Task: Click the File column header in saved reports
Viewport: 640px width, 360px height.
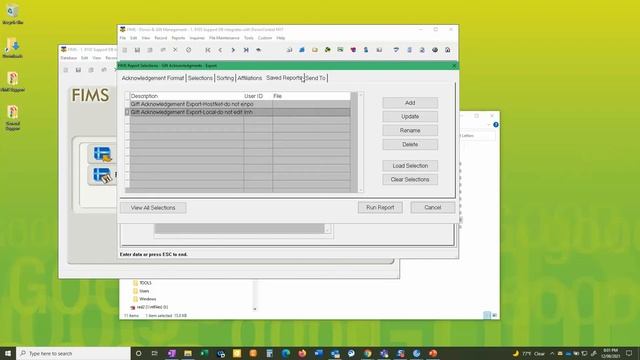Action: (311, 96)
